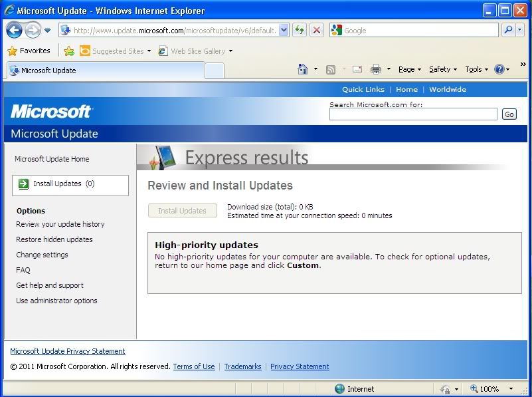Click the red Stop loading icon
The image size is (532, 397).
point(317,30)
